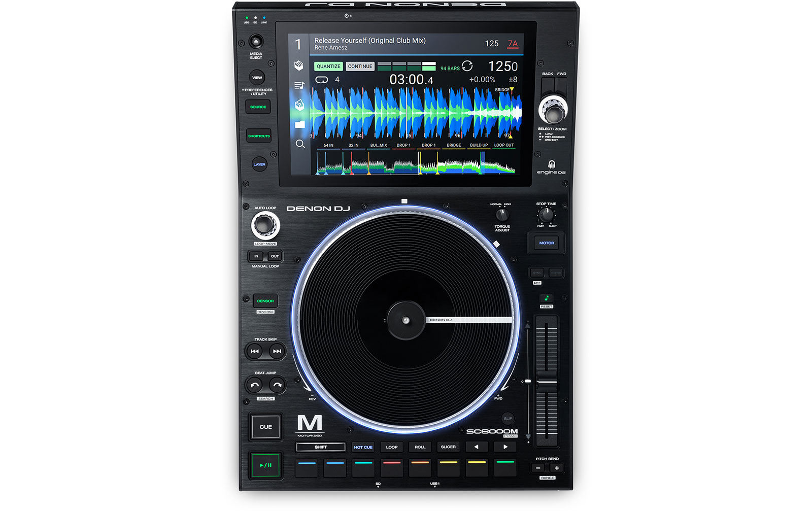Set manual loop IN point
This screenshot has width=812, height=511.
coord(256,256)
